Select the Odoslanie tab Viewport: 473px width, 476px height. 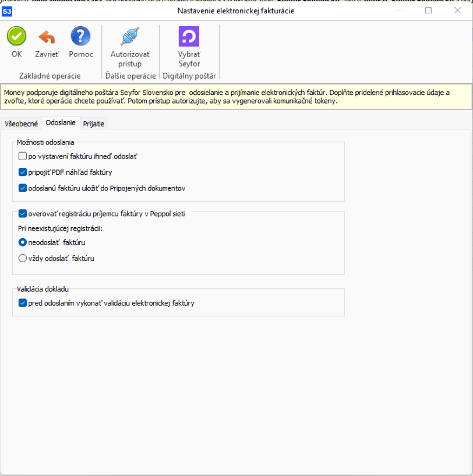(61, 123)
